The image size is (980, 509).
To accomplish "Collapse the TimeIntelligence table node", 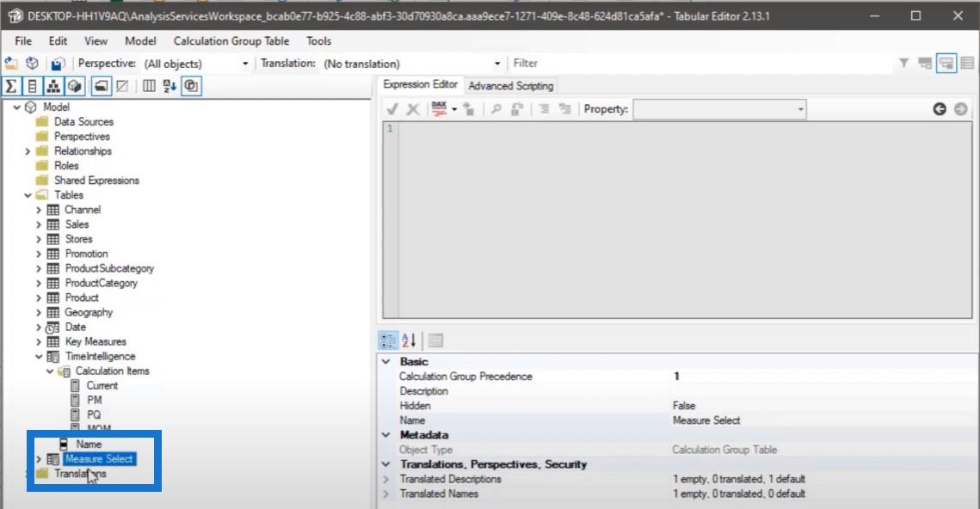I will (39, 357).
